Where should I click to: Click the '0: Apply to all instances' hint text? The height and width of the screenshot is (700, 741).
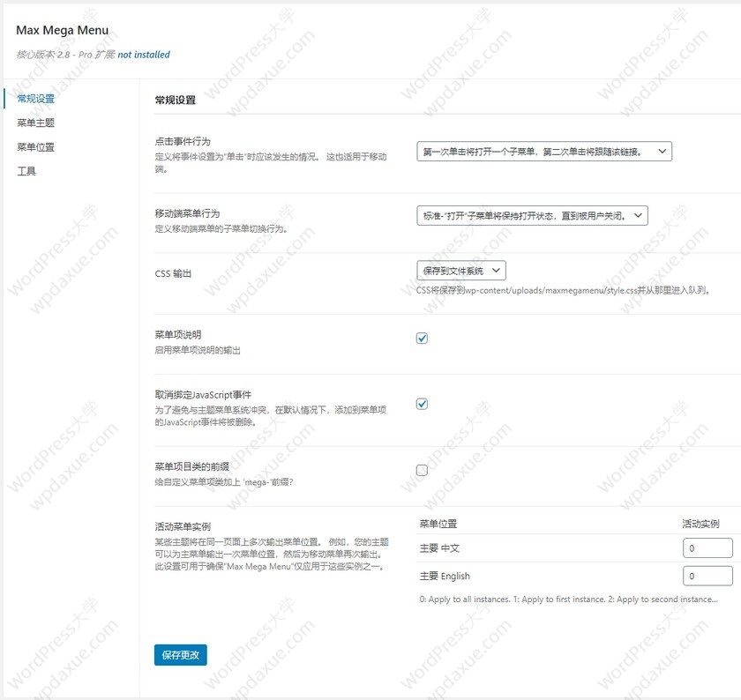coord(568,599)
